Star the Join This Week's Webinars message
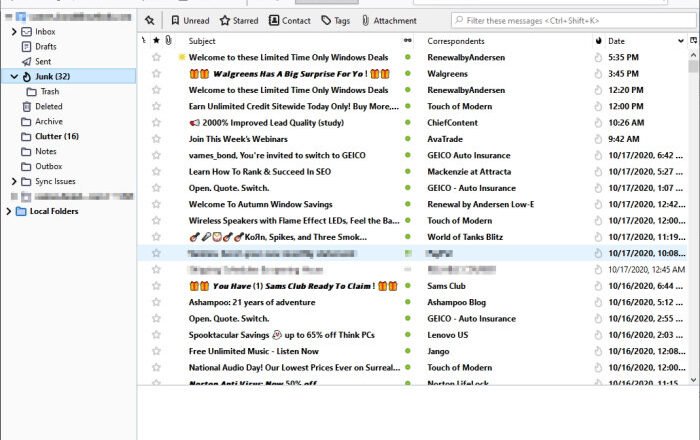Viewport: 700px width, 440px height. click(x=156, y=139)
